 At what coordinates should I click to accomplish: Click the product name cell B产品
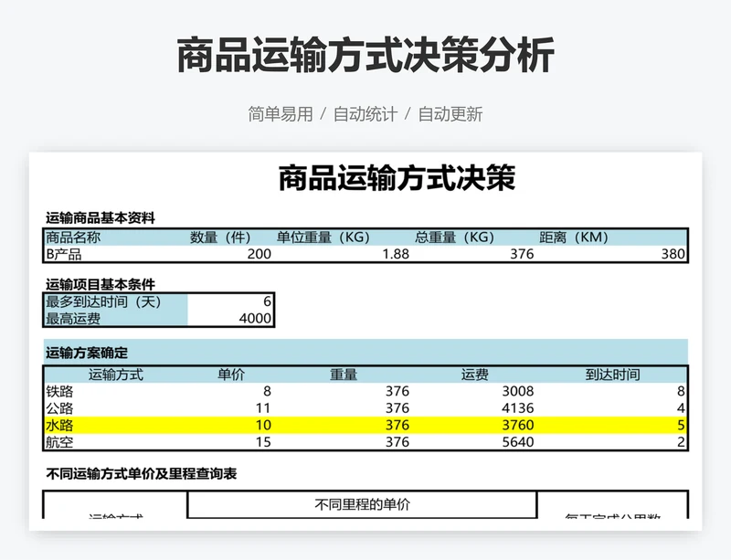[64, 254]
